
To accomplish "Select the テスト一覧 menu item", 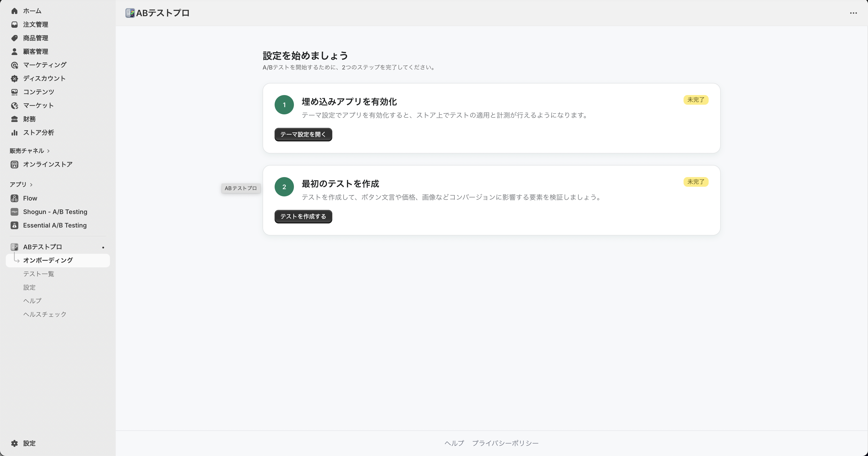I will [x=38, y=274].
